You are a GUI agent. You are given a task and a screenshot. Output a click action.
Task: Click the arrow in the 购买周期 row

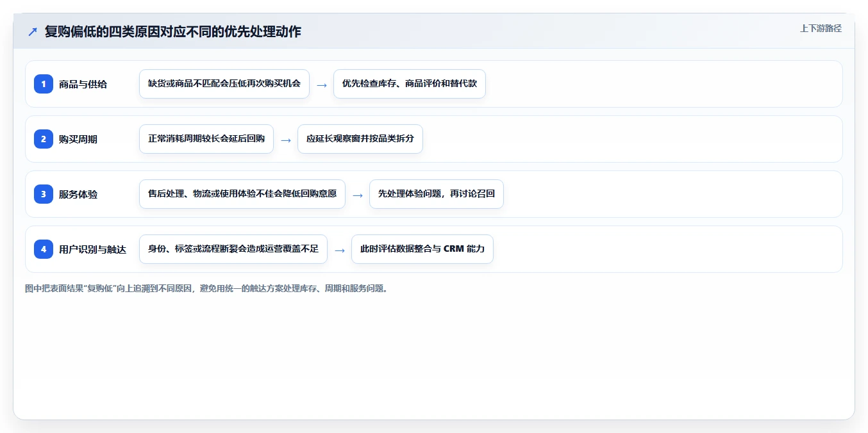(286, 140)
